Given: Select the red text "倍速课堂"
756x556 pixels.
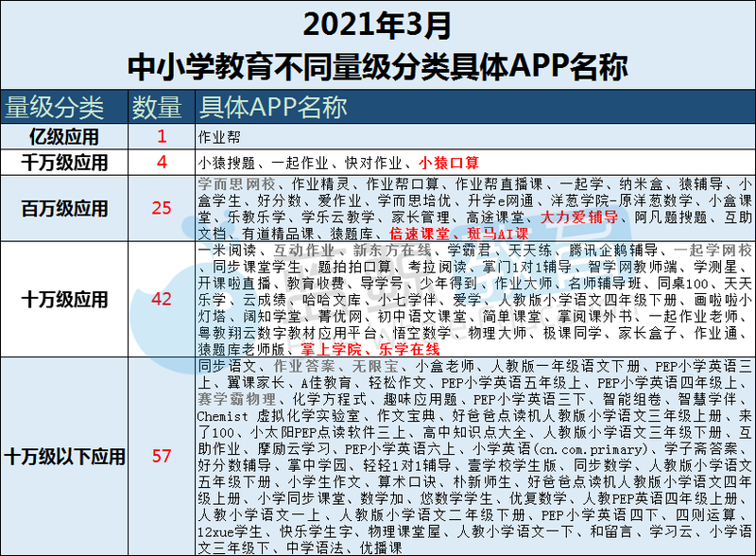Looking at the screenshot, I should [x=419, y=235].
